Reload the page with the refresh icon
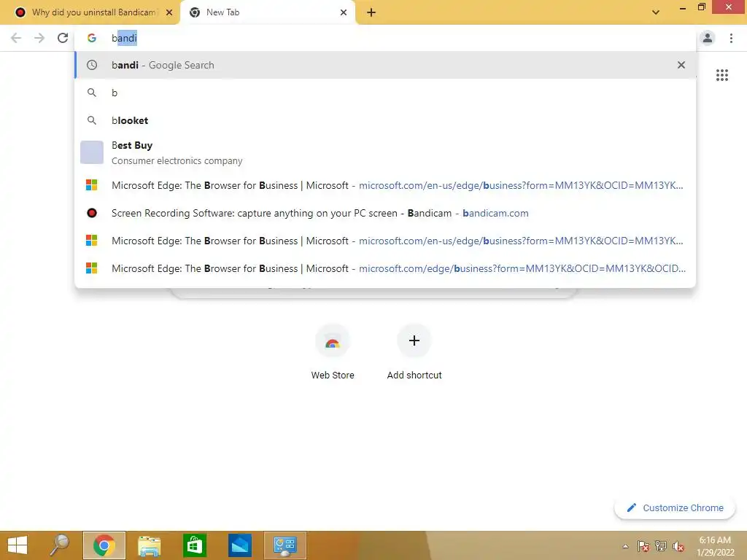The image size is (747, 560). tap(63, 38)
